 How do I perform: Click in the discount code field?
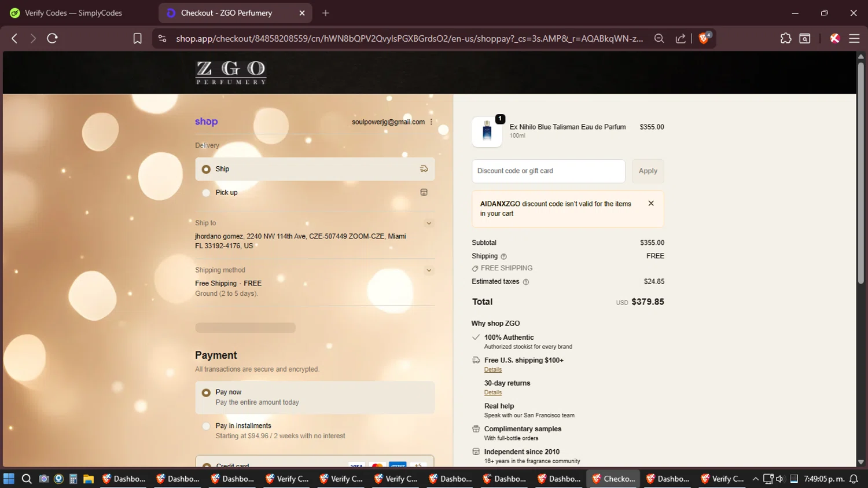click(549, 171)
